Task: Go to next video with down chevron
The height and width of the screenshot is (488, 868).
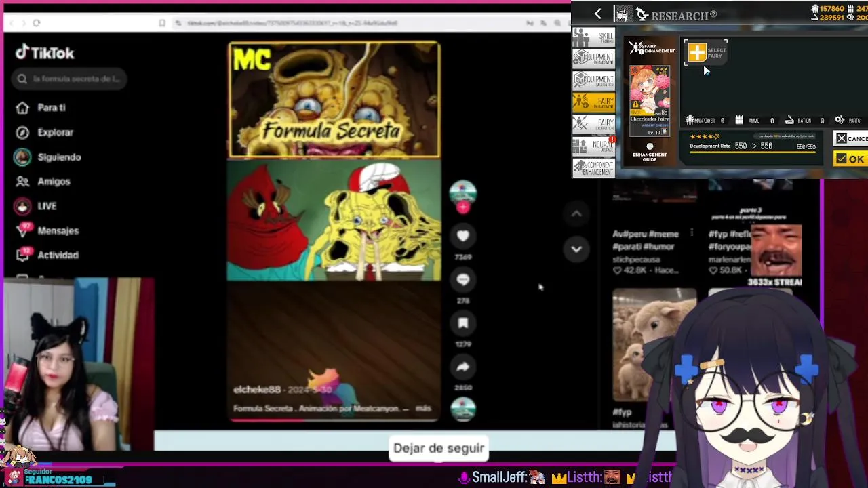Action: click(x=576, y=249)
